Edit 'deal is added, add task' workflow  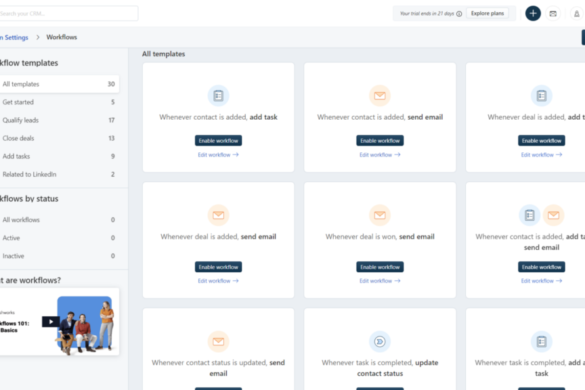click(x=541, y=155)
